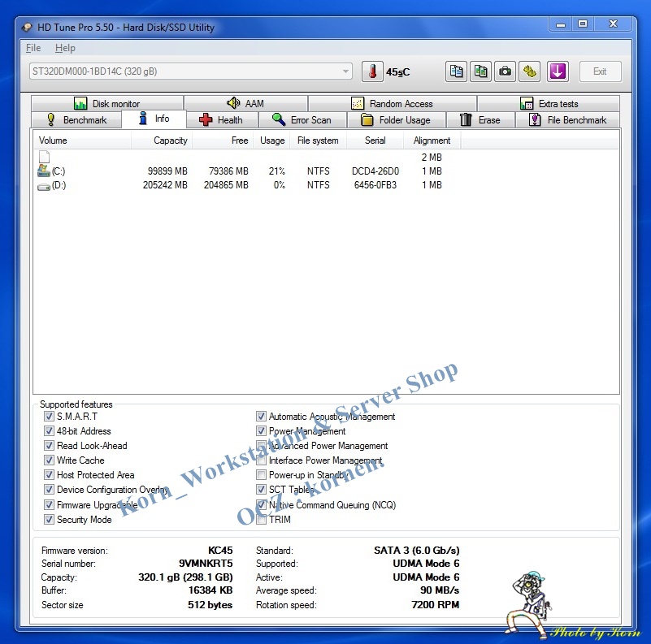This screenshot has height=644, width=651.
Task: Minimize the HD Tune Pro window
Action: 561,24
